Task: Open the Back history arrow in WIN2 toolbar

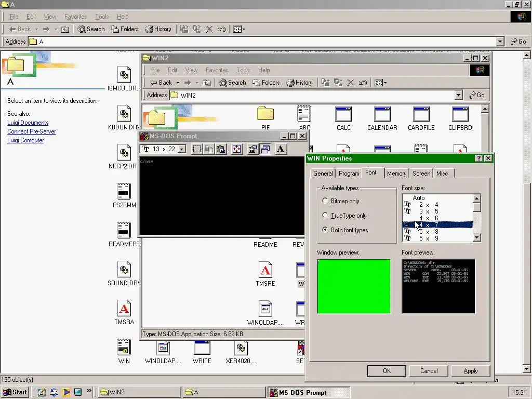Action: (x=178, y=83)
